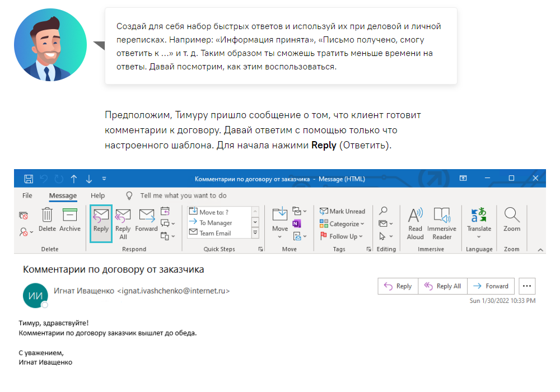The height and width of the screenshot is (392, 560).
Task: Expand the Quick Steps gallery list
Action: 255,233
